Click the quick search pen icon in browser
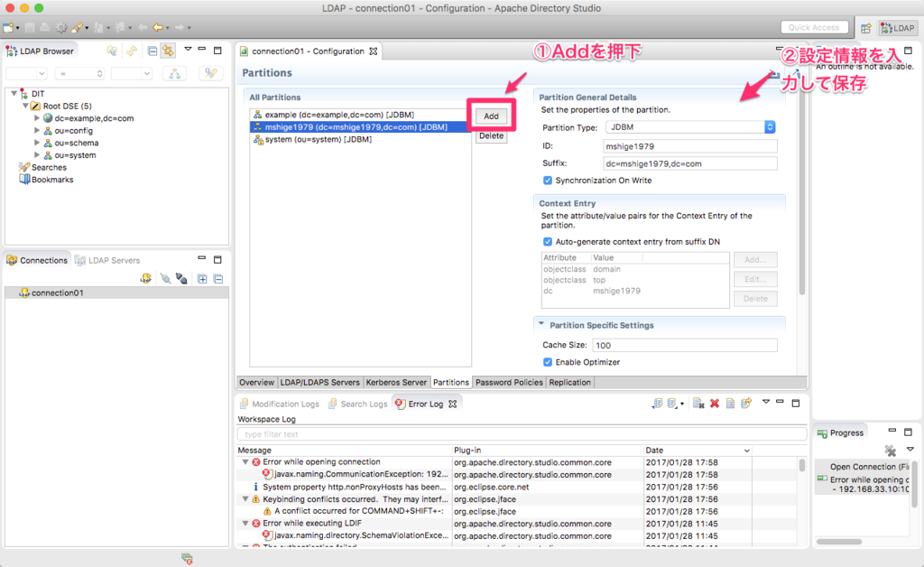 point(210,74)
